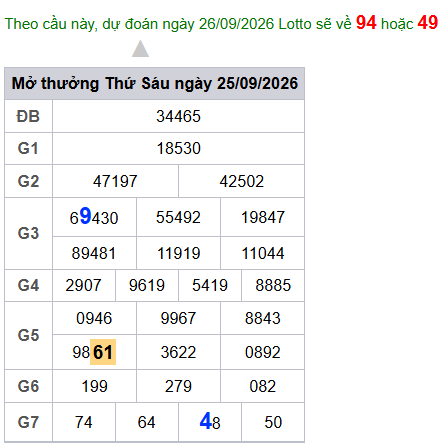Select G6 number 082
This screenshot has width=447, height=447.
pyautogui.click(x=263, y=386)
